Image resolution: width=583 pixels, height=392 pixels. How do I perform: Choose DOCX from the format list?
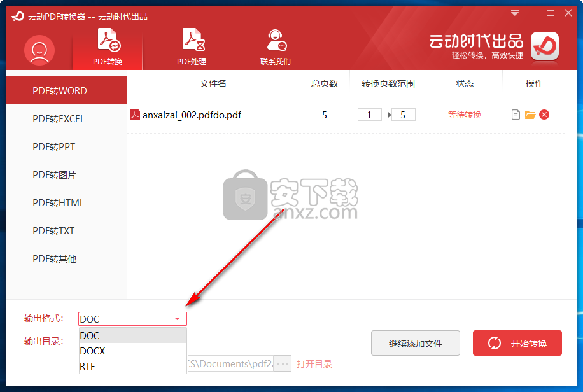click(133, 351)
